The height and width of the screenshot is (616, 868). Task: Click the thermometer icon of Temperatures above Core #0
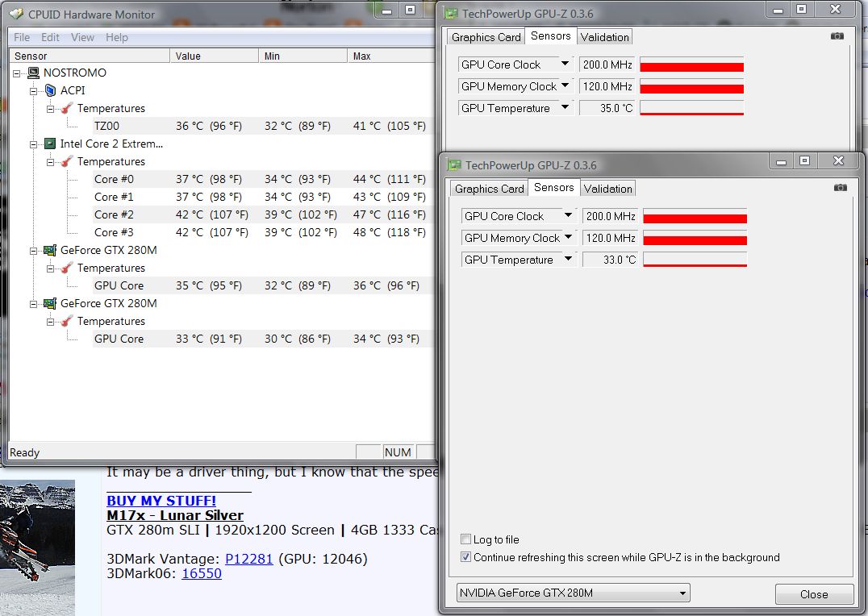point(67,161)
